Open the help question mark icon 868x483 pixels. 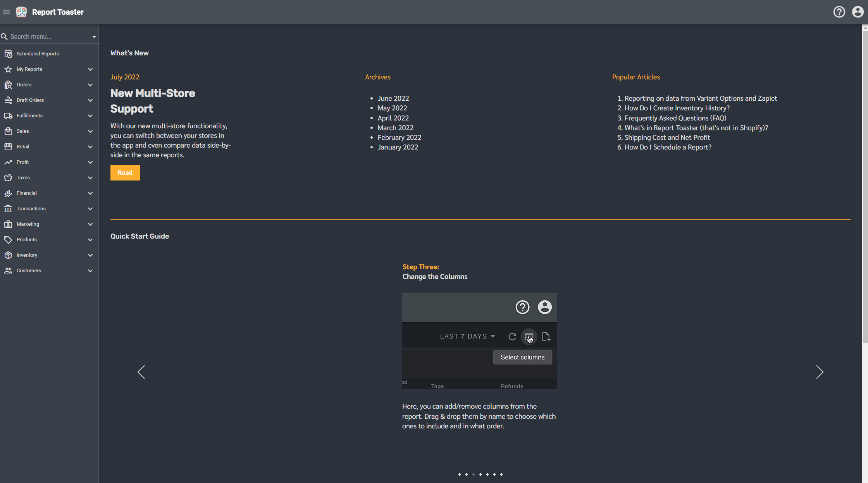(x=839, y=12)
